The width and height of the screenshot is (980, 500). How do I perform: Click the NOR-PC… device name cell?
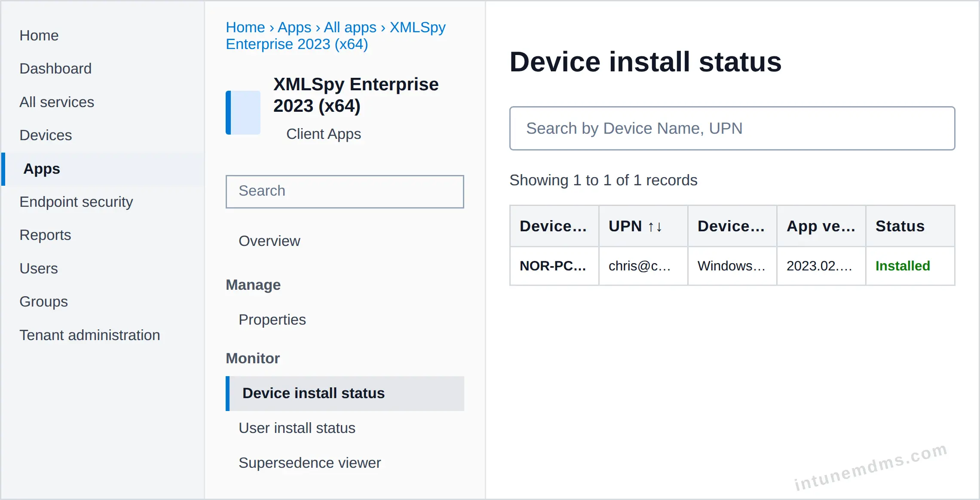(554, 266)
